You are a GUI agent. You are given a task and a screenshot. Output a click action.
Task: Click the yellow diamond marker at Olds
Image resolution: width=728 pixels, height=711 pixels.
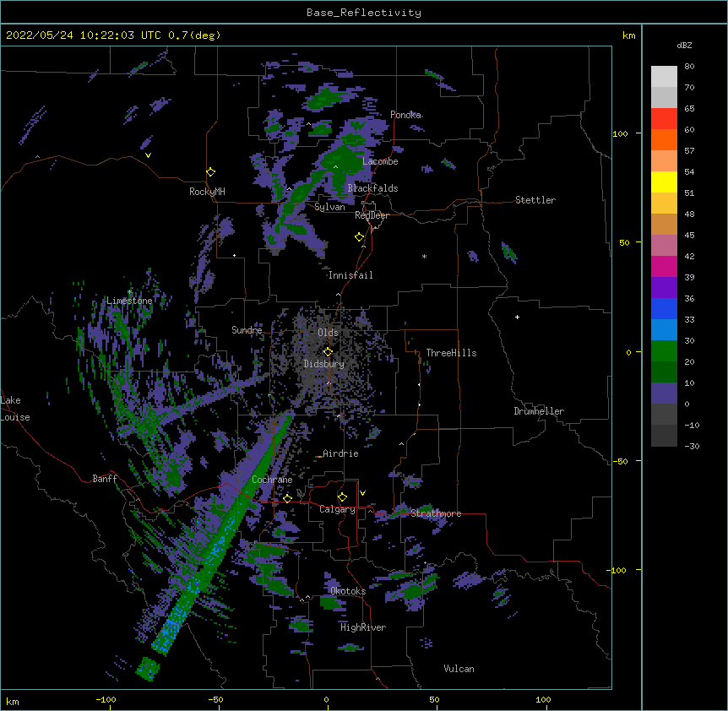(329, 352)
